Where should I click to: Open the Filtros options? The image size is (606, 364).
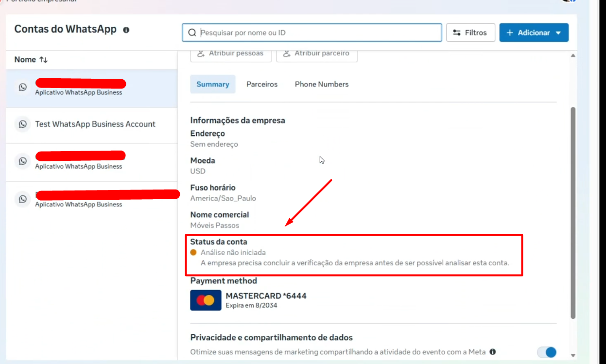(470, 33)
